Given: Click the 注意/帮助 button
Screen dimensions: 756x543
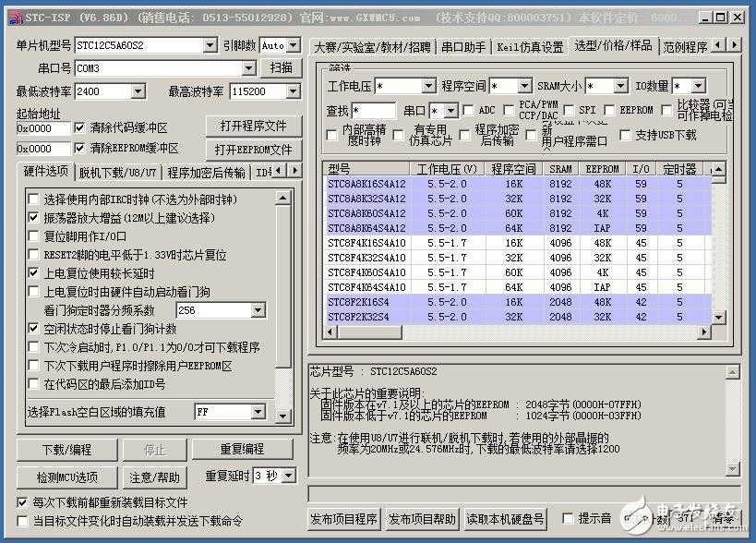Looking at the screenshot, I should (x=154, y=477).
